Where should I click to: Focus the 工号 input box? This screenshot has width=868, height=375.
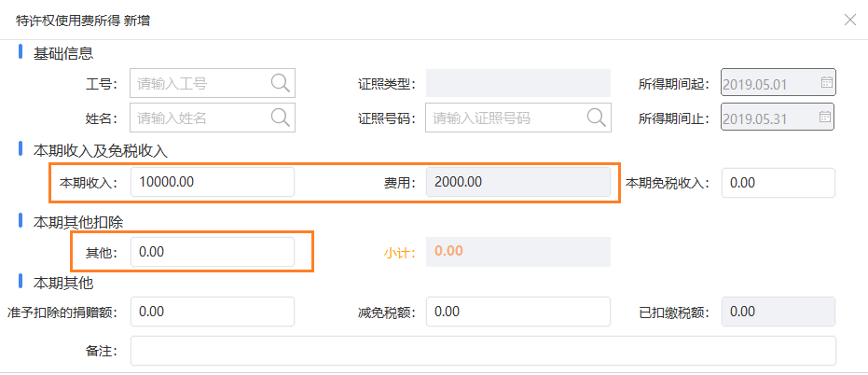coord(213,84)
